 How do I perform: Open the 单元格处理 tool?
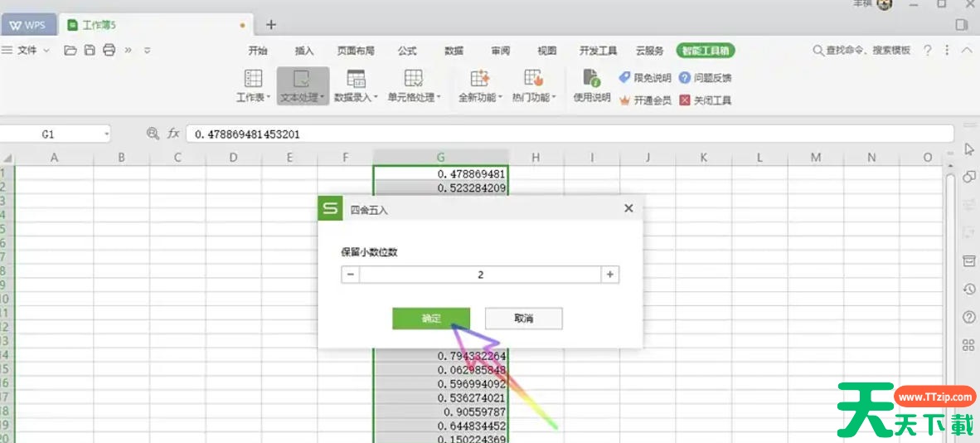414,85
